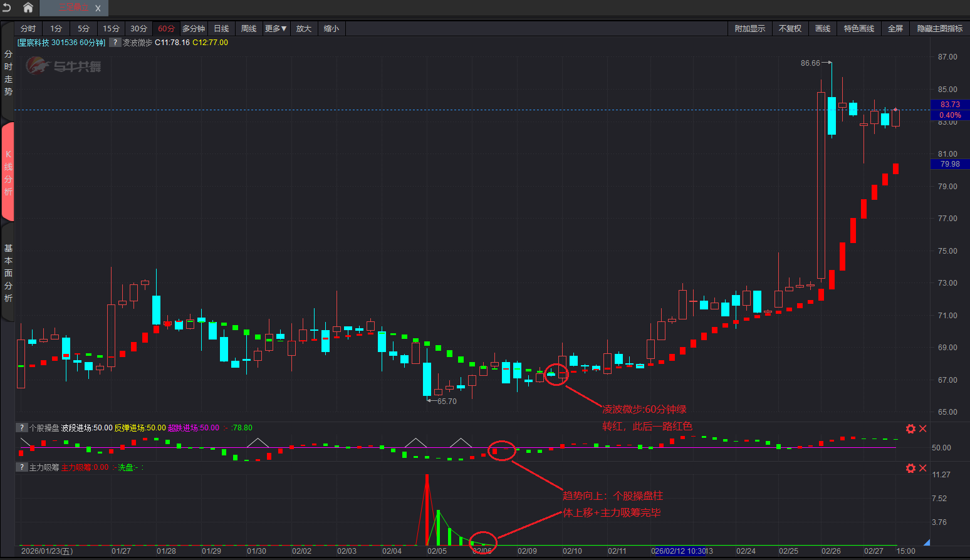This screenshot has height=560, width=970.
Task: Toggle 隐藏主图指标 to hide main indicators
Action: (x=939, y=29)
